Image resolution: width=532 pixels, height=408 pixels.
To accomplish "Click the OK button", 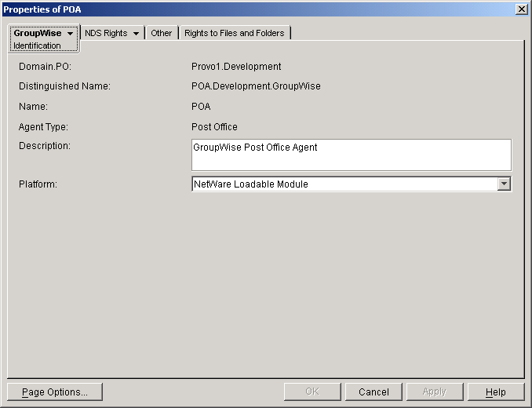I will [312, 392].
